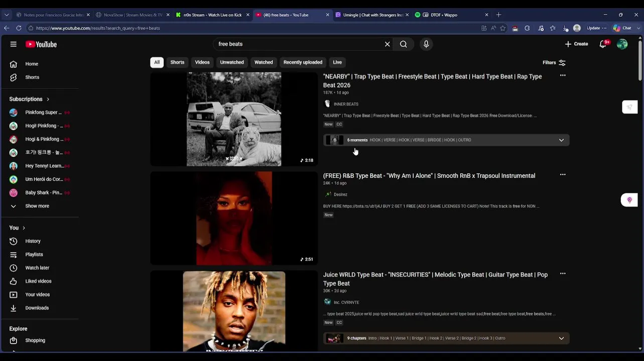Click the media control music note icon
The width and height of the screenshot is (644, 361).
coord(541,28)
